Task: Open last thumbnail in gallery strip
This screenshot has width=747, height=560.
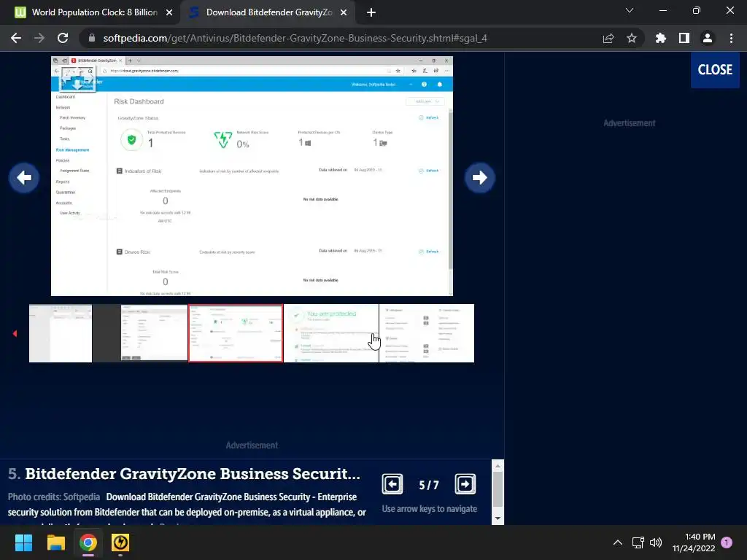Action: 427,333
